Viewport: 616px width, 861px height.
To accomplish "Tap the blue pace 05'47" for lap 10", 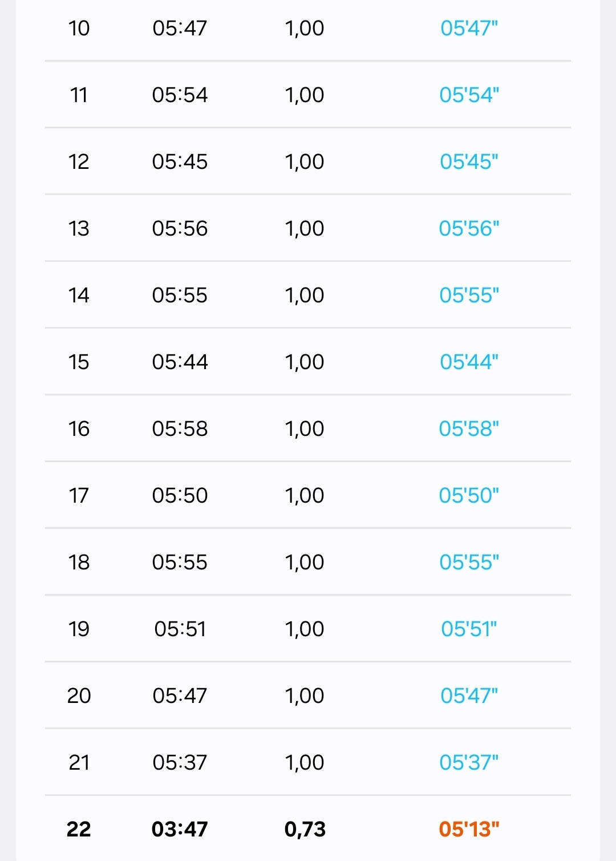I will click(469, 28).
